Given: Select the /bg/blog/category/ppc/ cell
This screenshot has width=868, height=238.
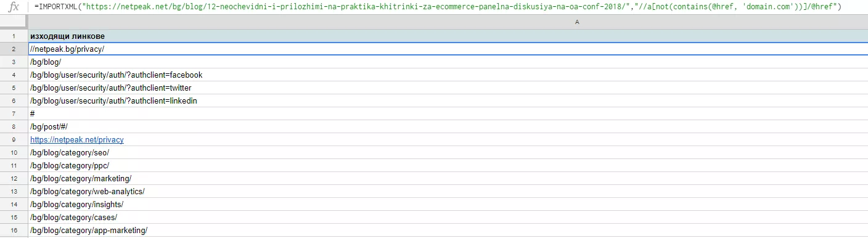Looking at the screenshot, I should pyautogui.click(x=448, y=166).
